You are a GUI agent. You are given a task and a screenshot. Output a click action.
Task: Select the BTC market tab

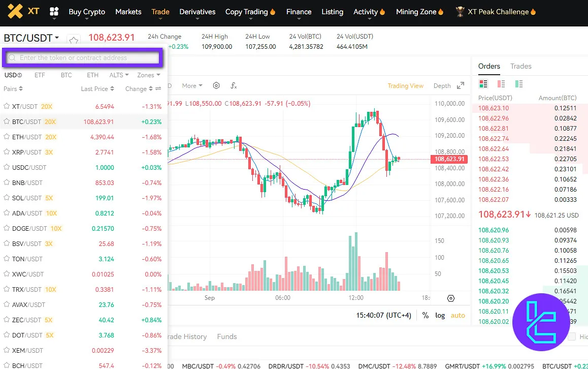tap(67, 75)
